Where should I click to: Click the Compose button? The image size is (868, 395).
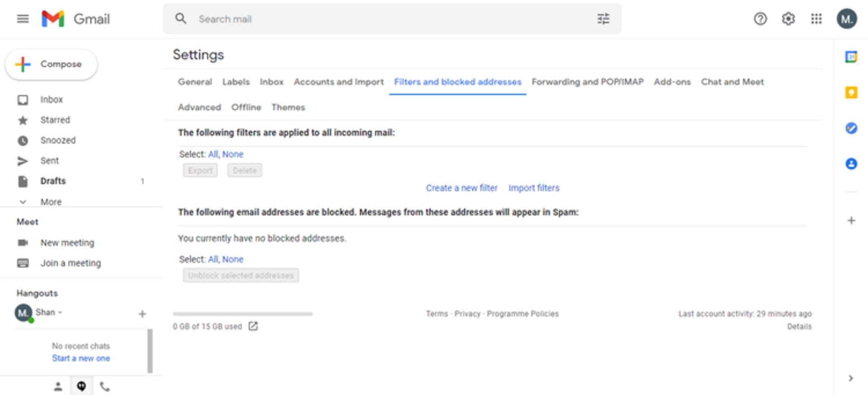51,64
